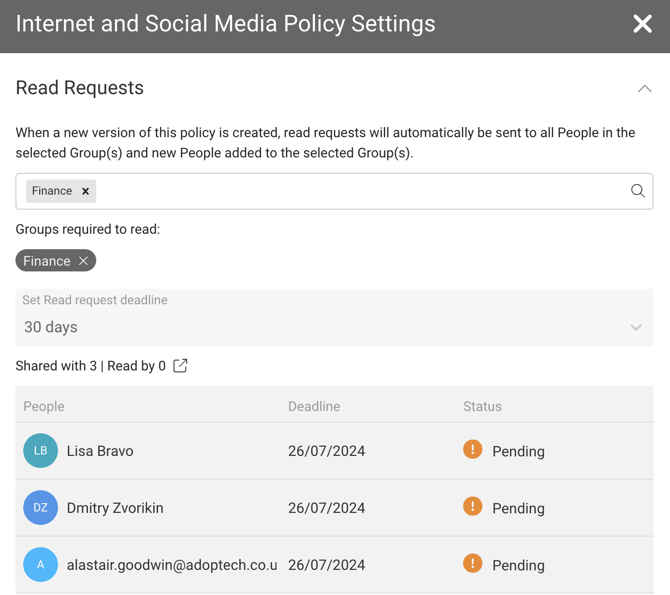Click Dmitry Zvorikin's pending warning icon
Screen dimensions: 670x595
tap(473, 507)
